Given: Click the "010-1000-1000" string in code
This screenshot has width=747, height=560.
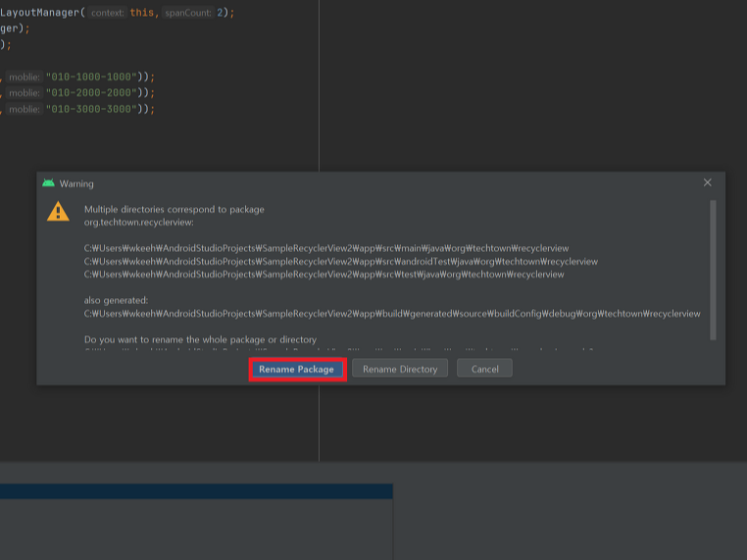Looking at the screenshot, I should tap(91, 76).
